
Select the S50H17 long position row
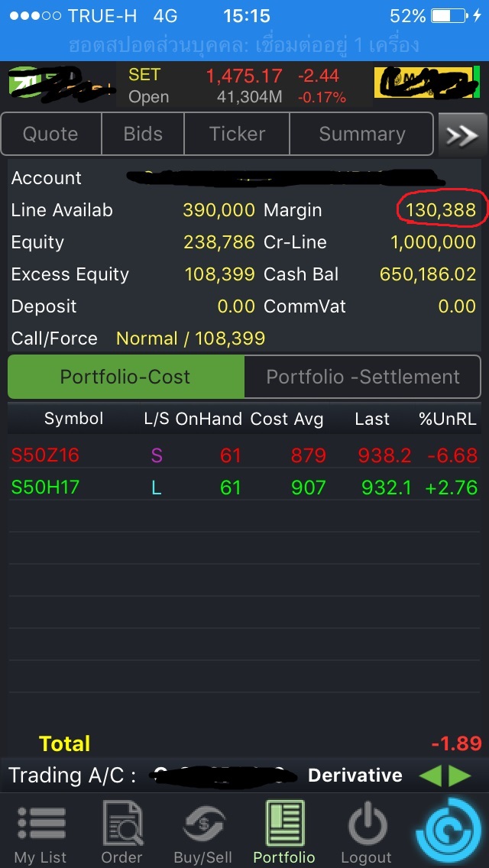pos(244,487)
